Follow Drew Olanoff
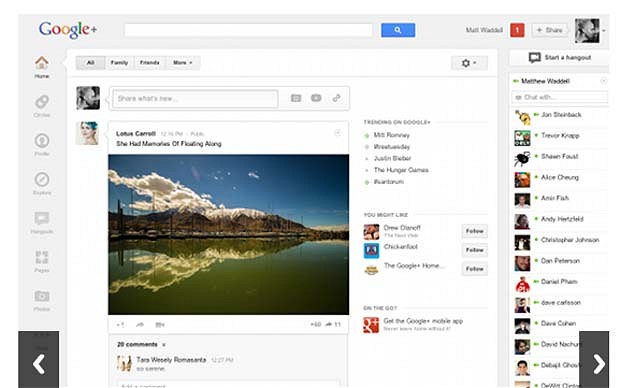 (x=474, y=231)
